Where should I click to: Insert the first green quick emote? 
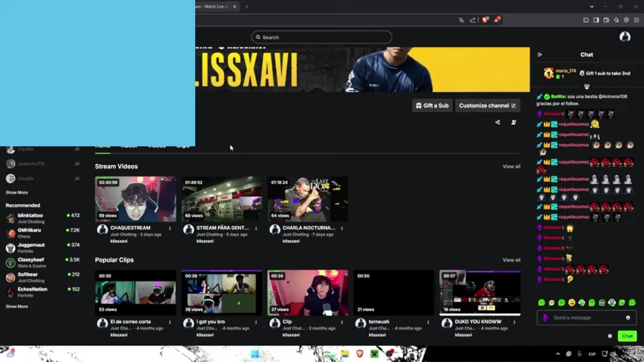[x=541, y=303]
